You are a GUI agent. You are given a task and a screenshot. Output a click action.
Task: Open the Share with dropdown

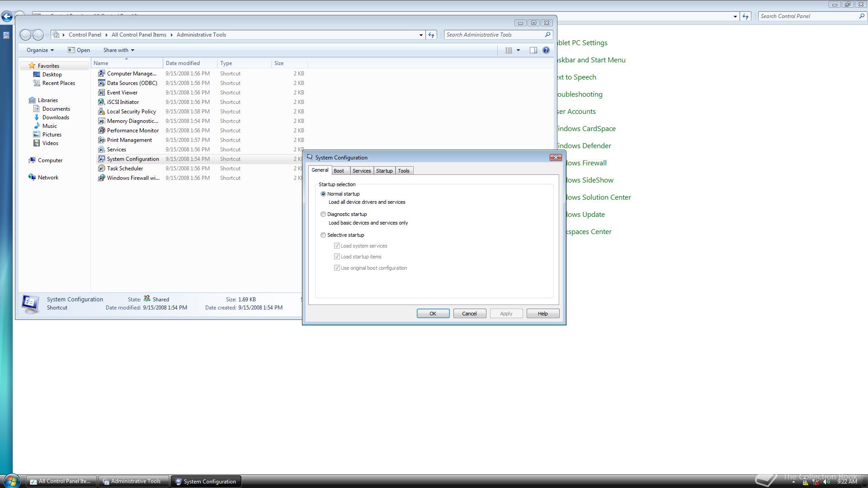[118, 50]
